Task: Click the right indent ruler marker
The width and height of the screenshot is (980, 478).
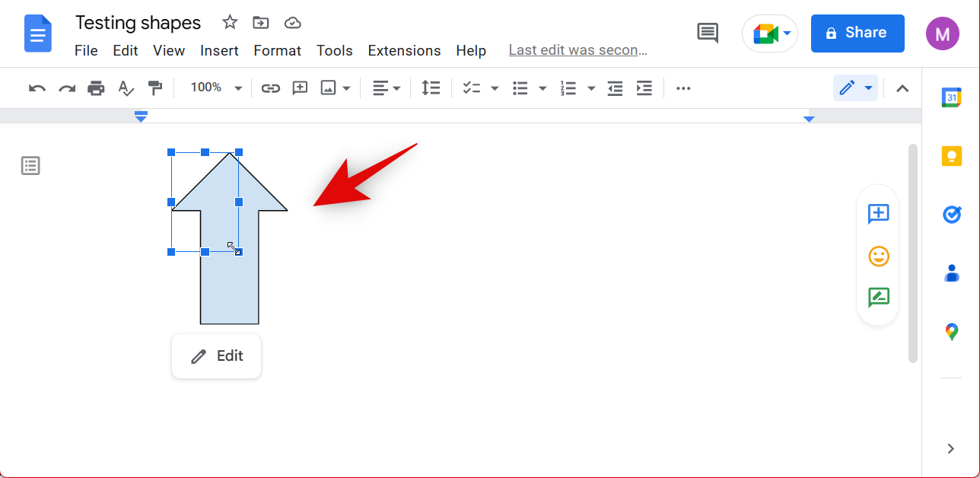Action: pos(809,119)
